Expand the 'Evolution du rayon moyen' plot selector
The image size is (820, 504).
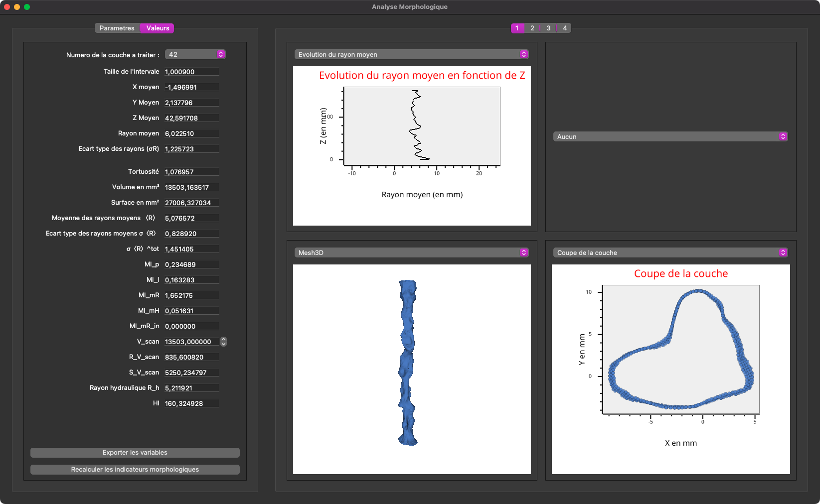tap(411, 54)
